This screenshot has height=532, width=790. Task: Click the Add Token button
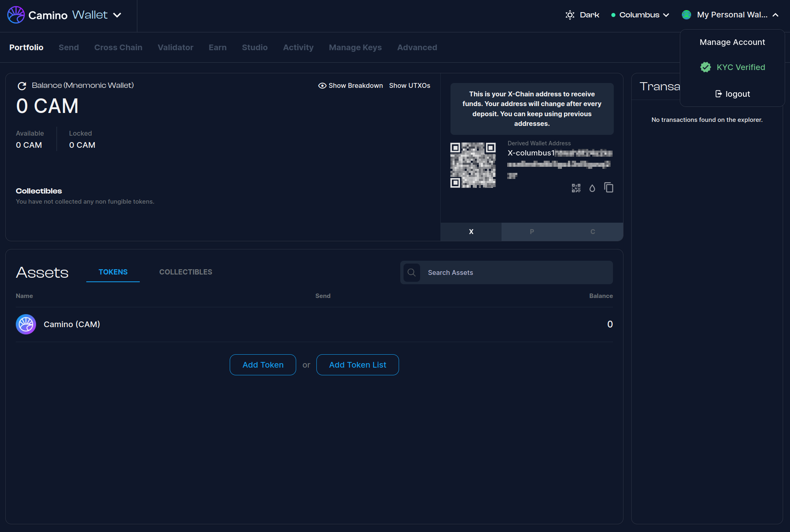click(263, 365)
